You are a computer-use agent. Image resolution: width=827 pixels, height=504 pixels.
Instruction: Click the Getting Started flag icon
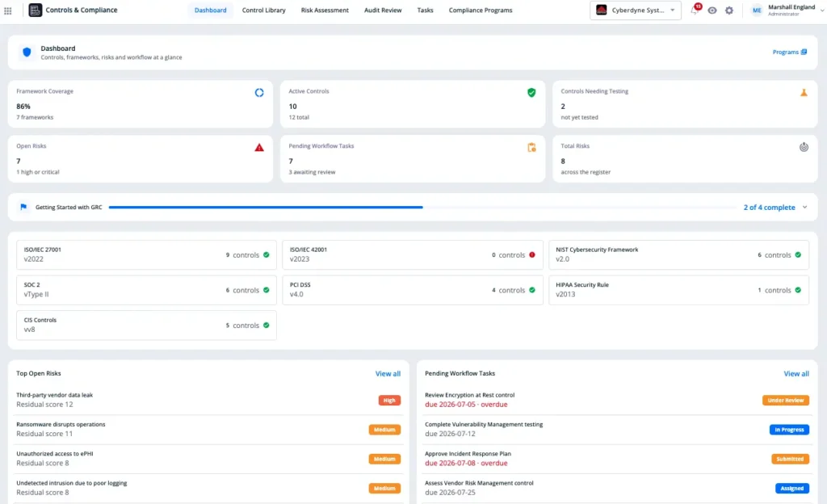pos(23,208)
